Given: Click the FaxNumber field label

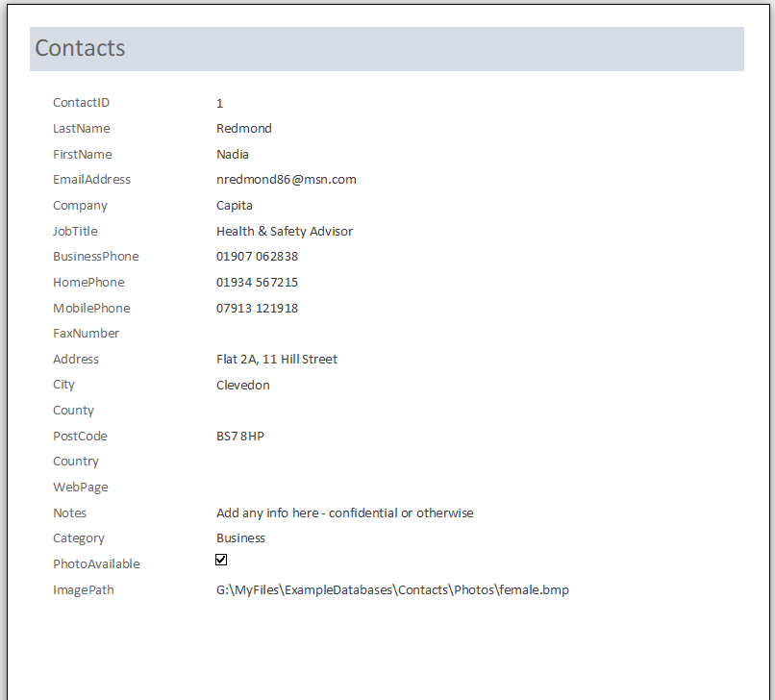Looking at the screenshot, I should 86,334.
